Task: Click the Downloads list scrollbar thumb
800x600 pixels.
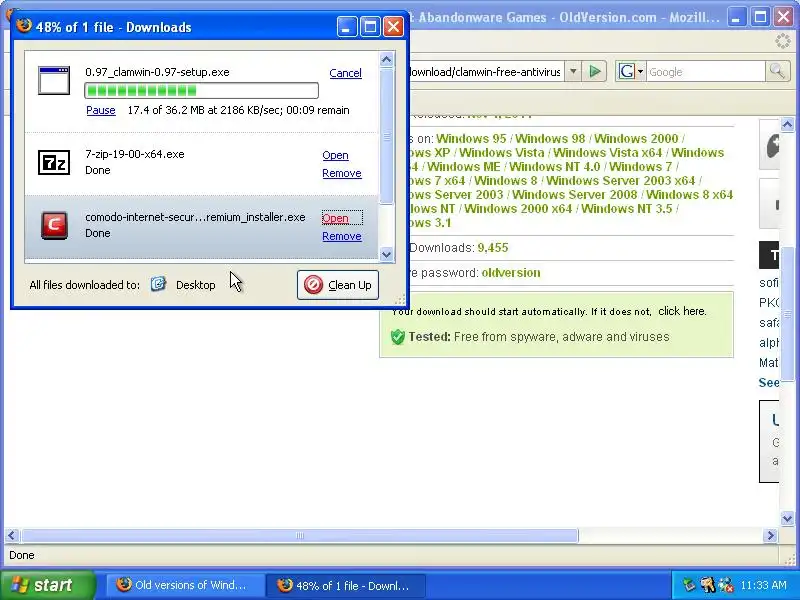Action: click(386, 136)
